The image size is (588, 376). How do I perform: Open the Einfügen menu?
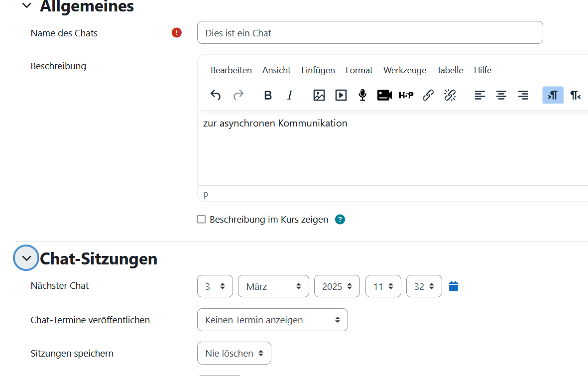click(x=318, y=70)
